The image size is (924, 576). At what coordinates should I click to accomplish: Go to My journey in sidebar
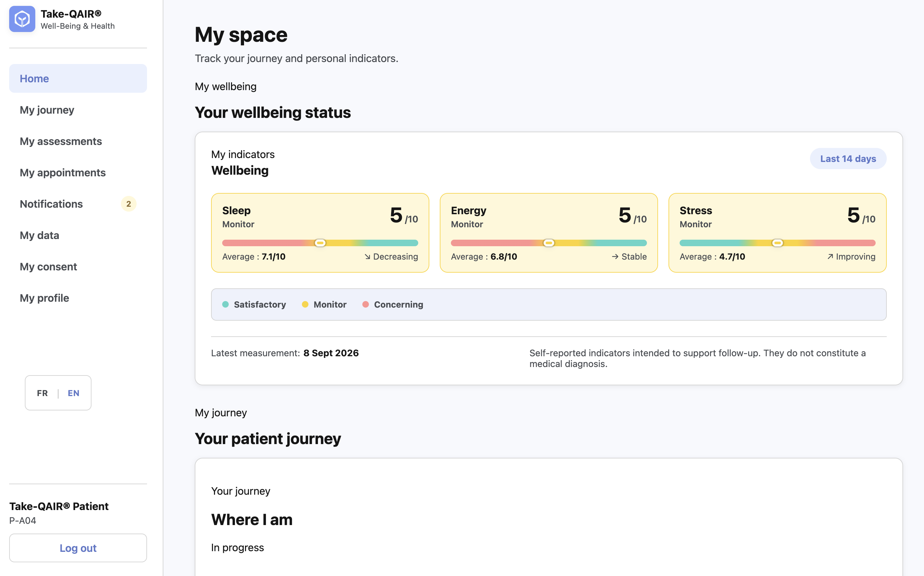tap(78, 110)
